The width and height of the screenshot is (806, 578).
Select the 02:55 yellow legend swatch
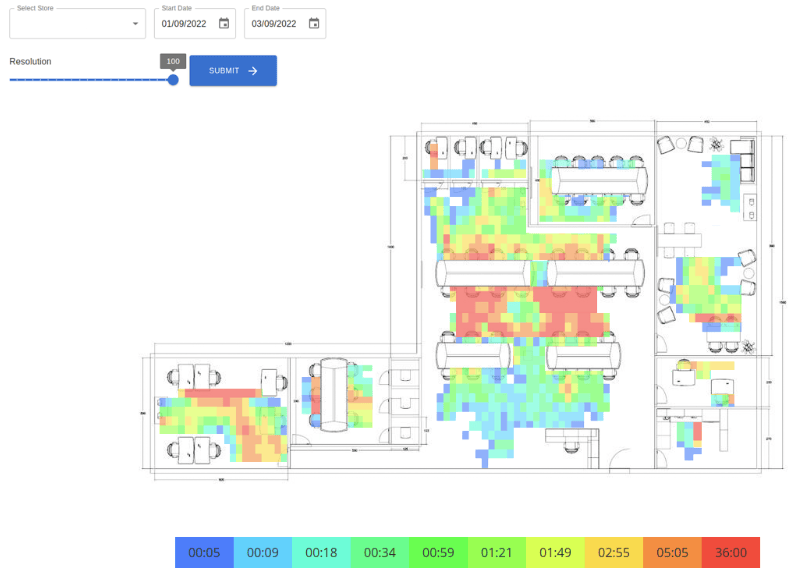click(614, 552)
